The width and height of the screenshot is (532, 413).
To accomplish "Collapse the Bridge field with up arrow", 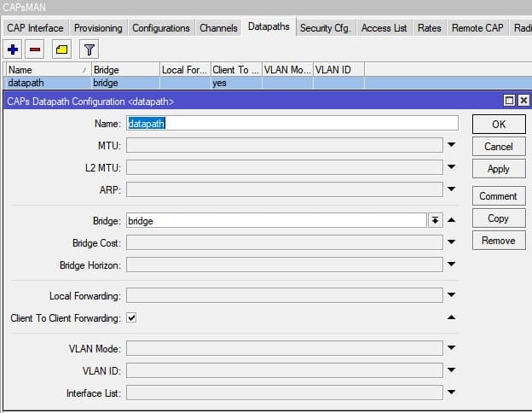I will point(451,220).
